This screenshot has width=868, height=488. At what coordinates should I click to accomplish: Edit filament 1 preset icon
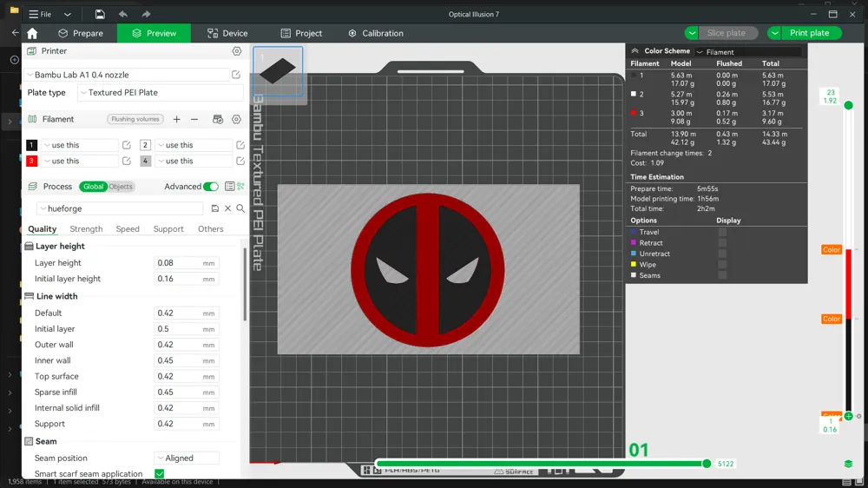coord(126,145)
